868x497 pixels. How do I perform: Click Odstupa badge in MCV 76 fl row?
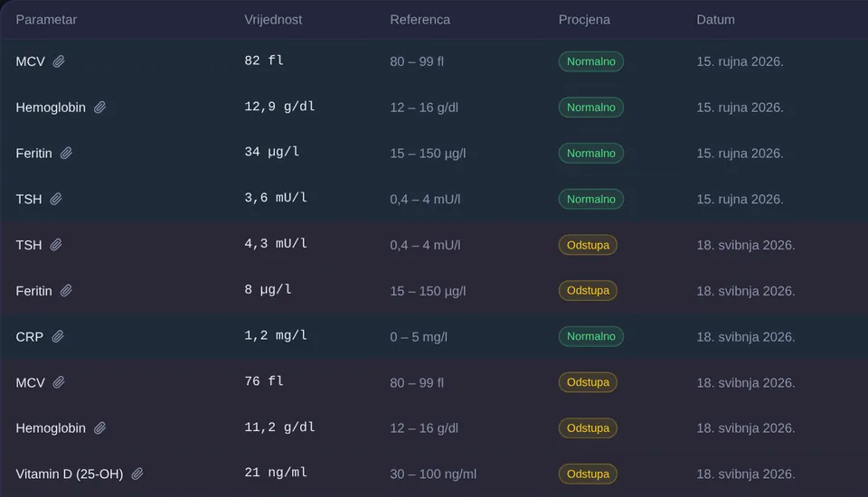(x=588, y=382)
